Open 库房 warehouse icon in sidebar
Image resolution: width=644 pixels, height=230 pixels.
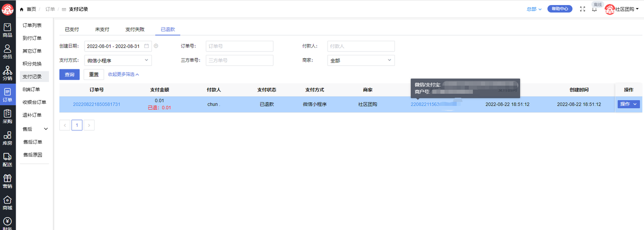[8, 138]
